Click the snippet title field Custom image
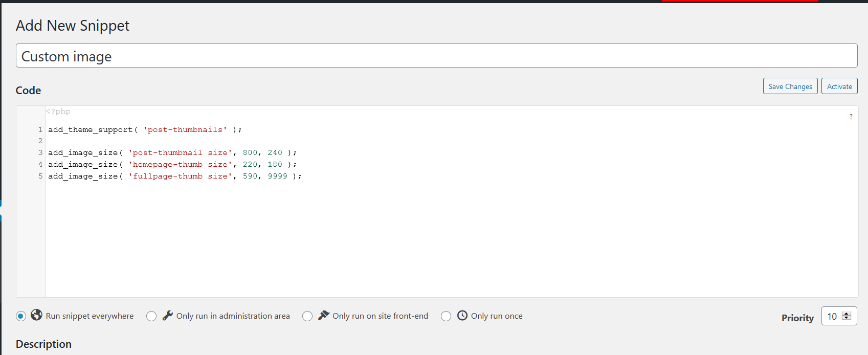 click(437, 56)
